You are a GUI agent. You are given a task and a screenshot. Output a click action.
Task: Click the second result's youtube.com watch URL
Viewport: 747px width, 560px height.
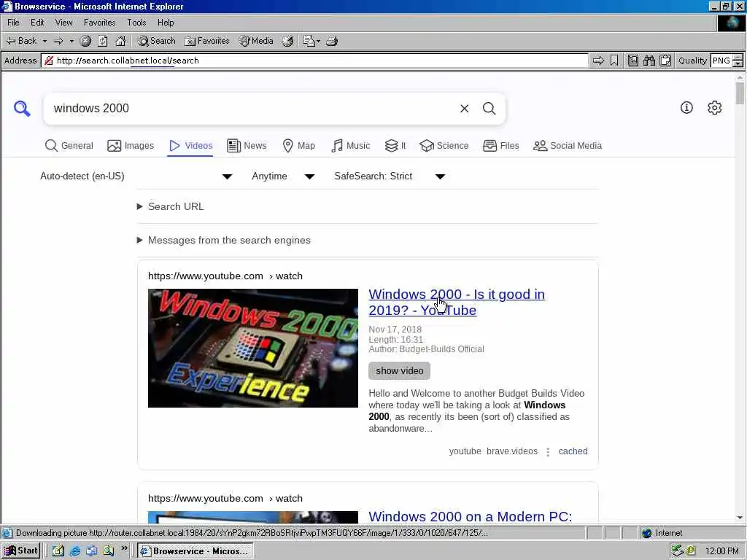click(x=225, y=499)
